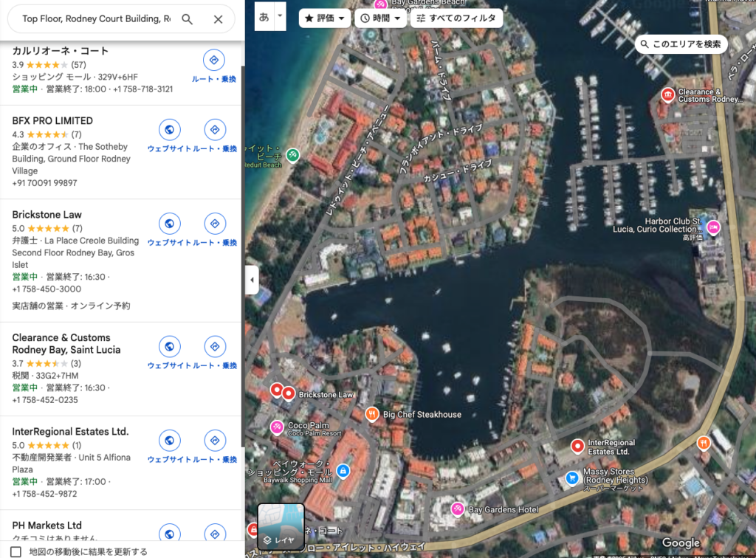The height and width of the screenshot is (558, 756).
Task: Open the カルリオーネ・コート result title
Action: pyautogui.click(x=61, y=51)
